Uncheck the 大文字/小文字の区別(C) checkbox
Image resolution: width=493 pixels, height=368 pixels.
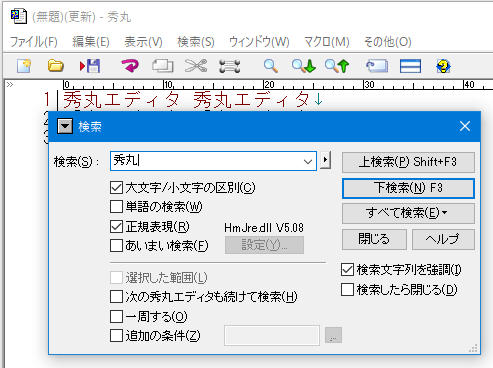(116, 188)
